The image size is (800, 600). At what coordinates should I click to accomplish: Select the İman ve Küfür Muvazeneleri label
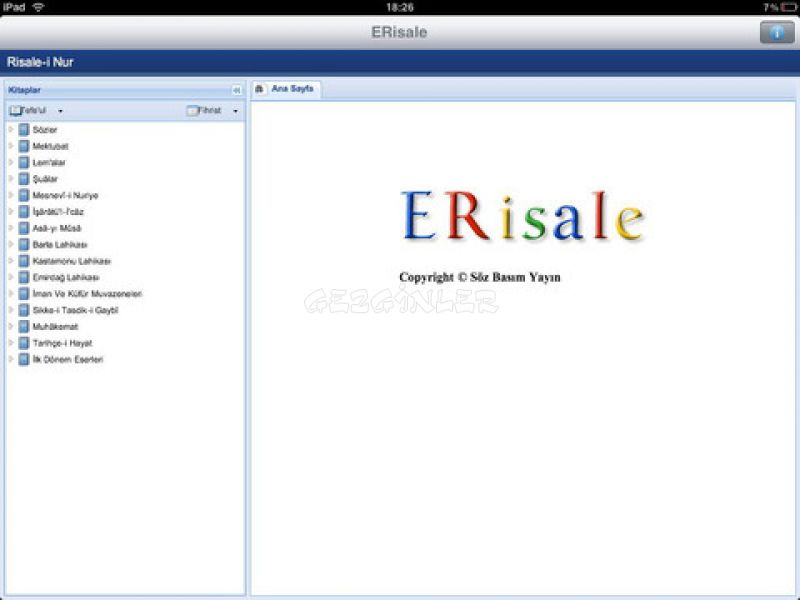[87, 293]
